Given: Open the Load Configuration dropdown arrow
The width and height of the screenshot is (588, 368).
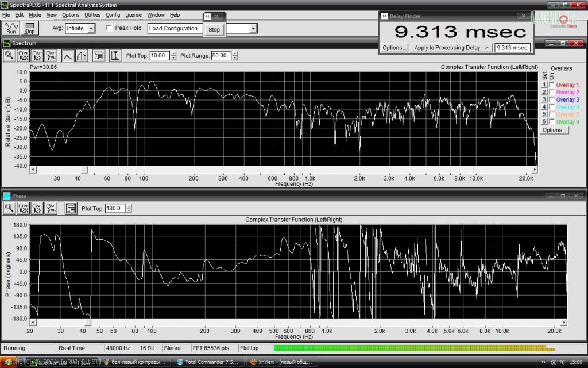Looking at the screenshot, I should [x=253, y=29].
